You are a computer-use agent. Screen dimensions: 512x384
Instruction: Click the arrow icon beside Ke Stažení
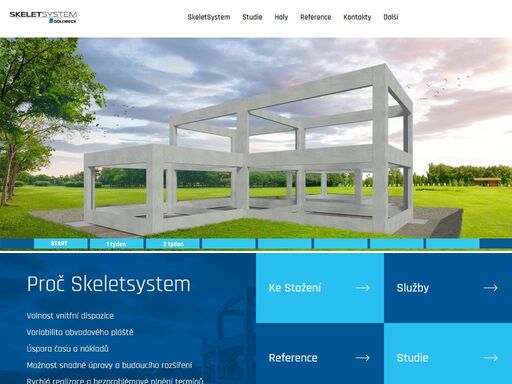tap(362, 288)
